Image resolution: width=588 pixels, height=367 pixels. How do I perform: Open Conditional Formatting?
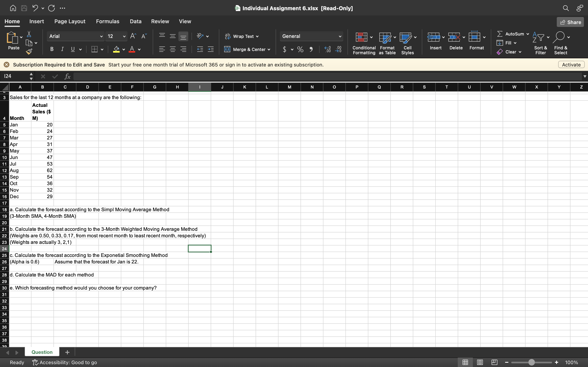click(x=363, y=43)
